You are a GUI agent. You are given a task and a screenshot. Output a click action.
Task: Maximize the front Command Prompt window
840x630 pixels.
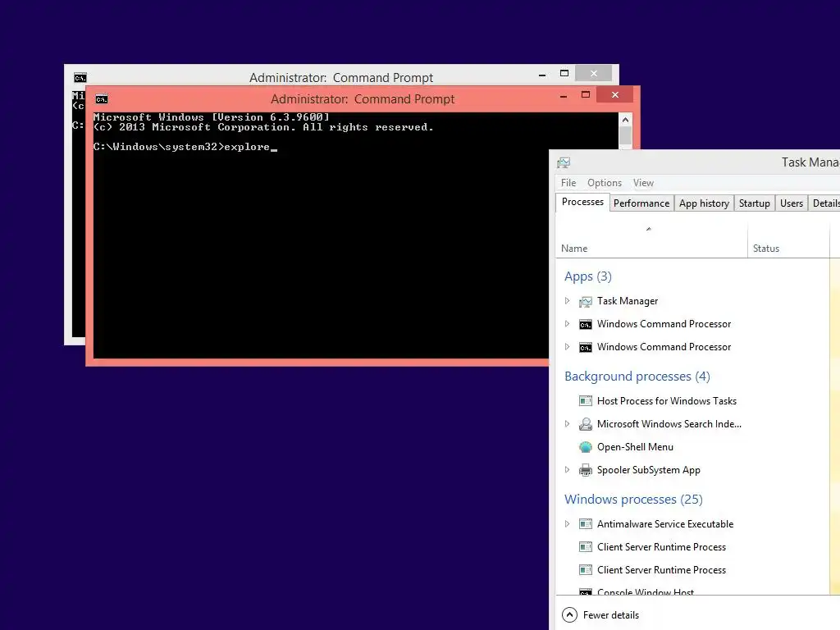(x=586, y=95)
